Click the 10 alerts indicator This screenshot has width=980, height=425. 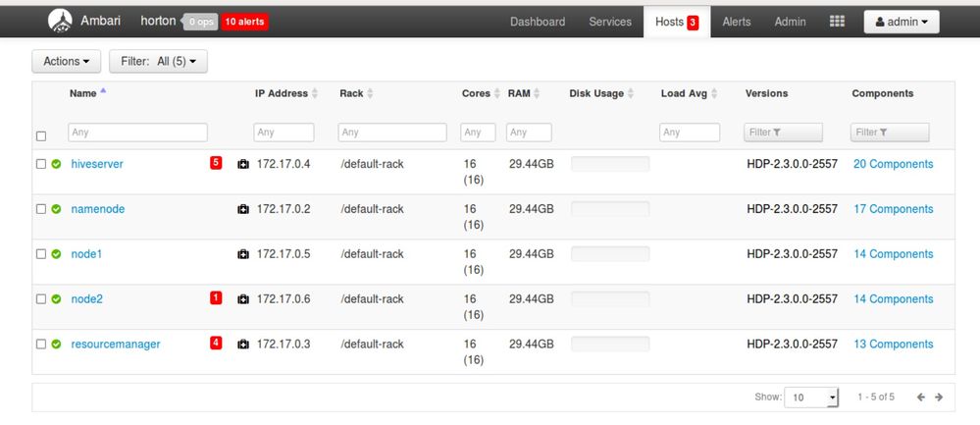tap(244, 22)
